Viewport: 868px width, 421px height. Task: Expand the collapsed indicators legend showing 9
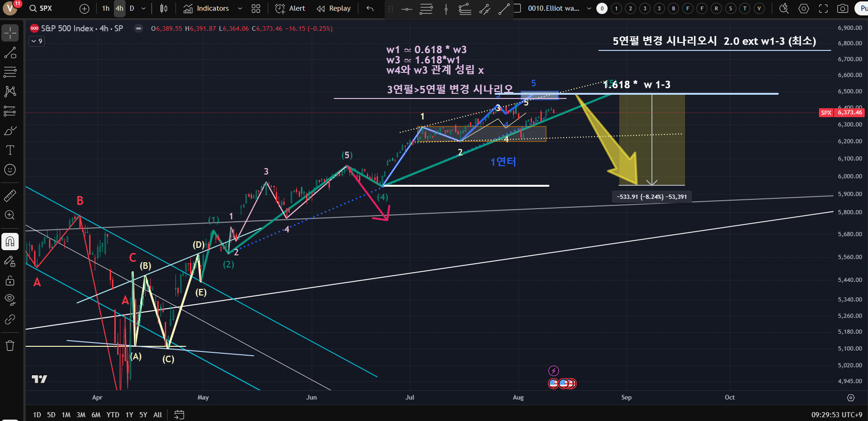pos(37,41)
